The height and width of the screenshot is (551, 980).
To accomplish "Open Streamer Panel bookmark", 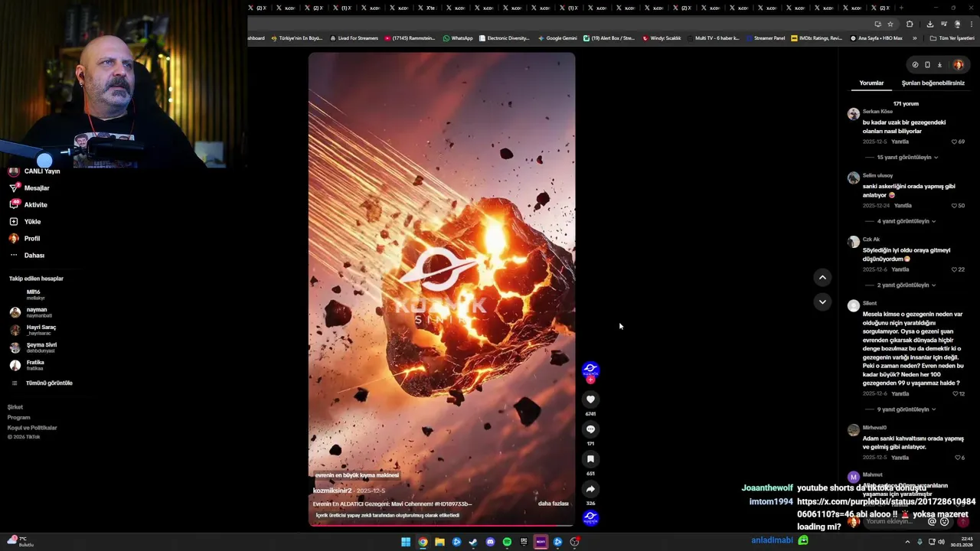I will pos(765,38).
